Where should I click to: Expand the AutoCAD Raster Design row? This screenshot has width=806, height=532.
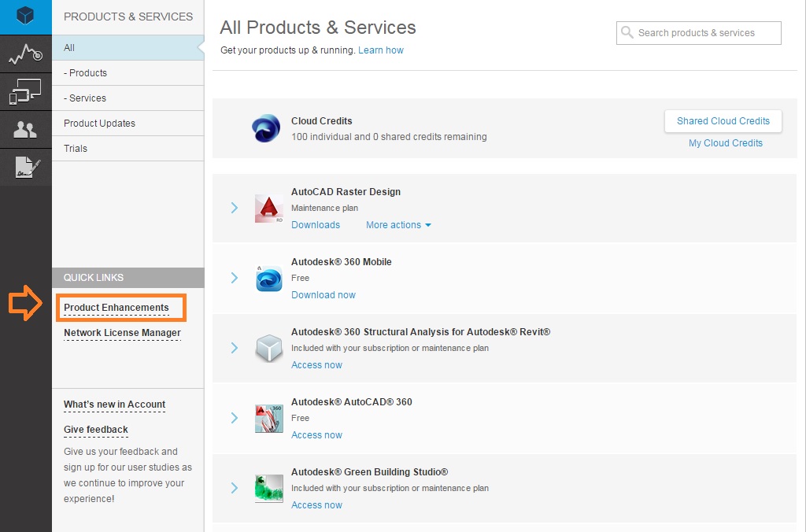click(235, 208)
